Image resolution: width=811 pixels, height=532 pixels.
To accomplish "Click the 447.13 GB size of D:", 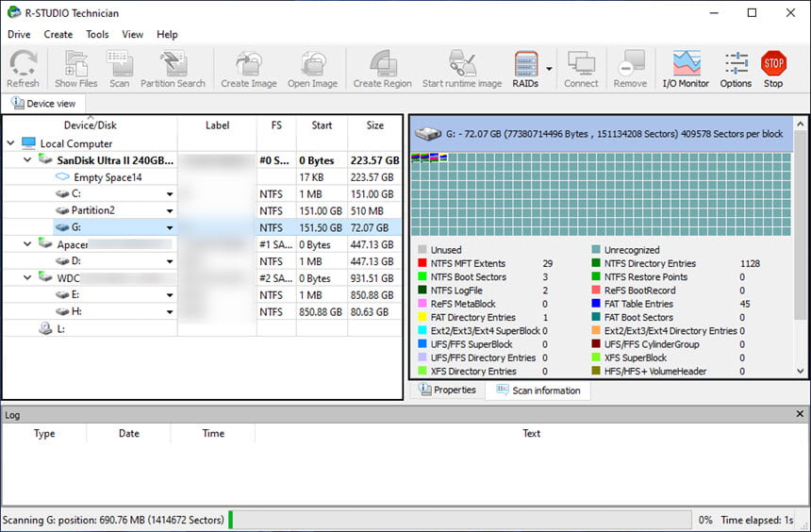I will click(x=372, y=261).
